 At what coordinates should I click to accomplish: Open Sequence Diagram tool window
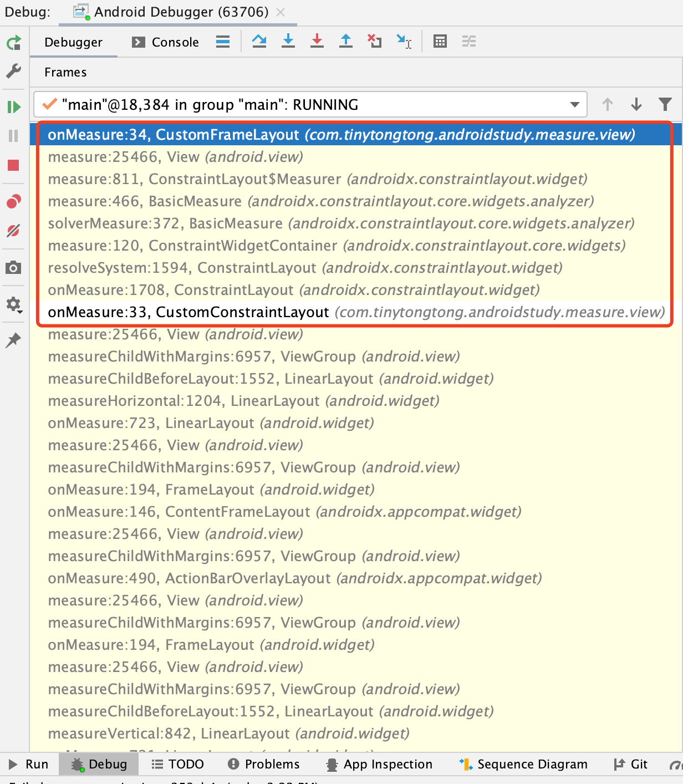[x=523, y=764]
